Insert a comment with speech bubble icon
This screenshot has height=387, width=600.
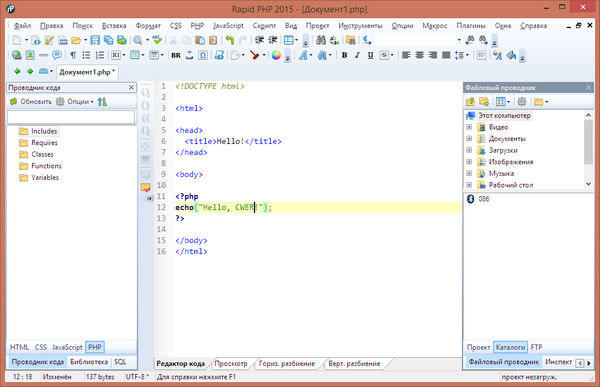tap(57, 55)
